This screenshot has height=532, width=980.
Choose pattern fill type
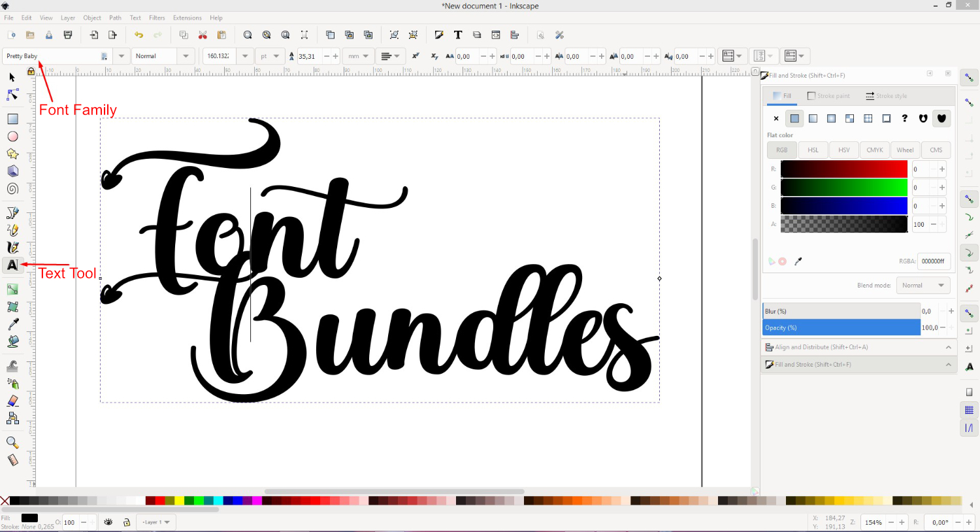click(868, 118)
